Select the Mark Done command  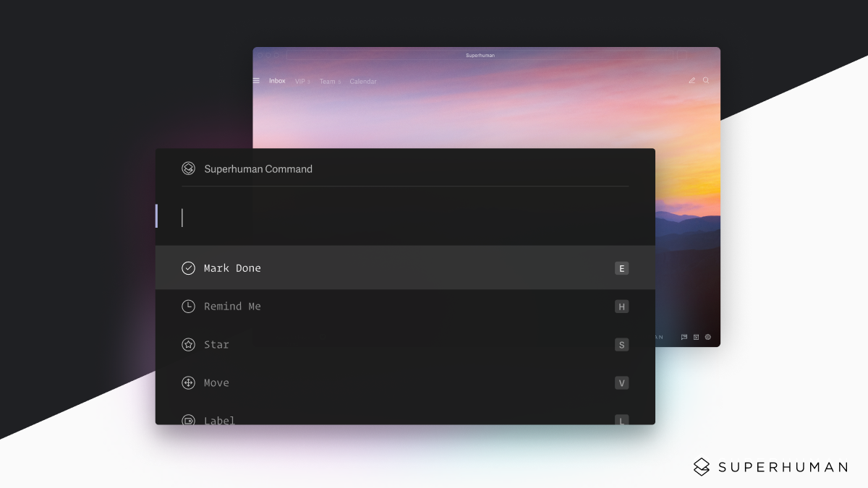405,268
